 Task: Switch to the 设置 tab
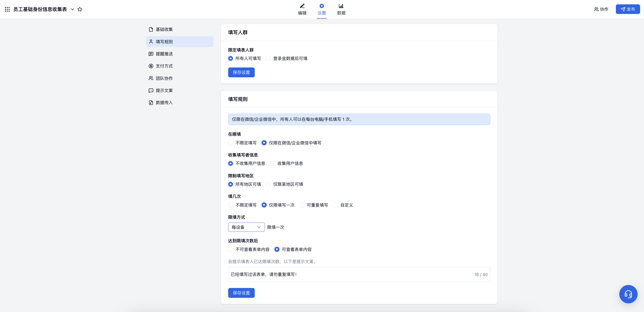322,9
